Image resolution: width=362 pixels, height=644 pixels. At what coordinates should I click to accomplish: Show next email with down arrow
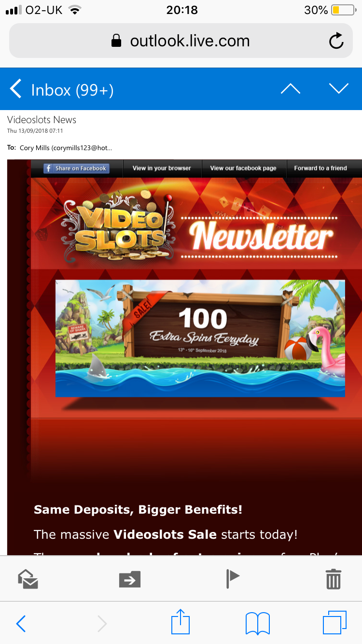click(x=338, y=89)
